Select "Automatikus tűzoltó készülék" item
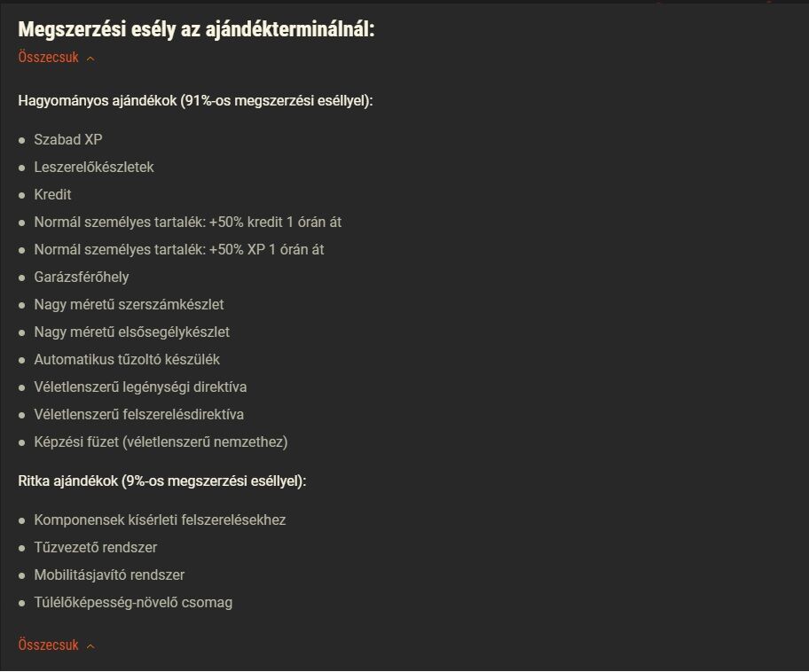 127,359
